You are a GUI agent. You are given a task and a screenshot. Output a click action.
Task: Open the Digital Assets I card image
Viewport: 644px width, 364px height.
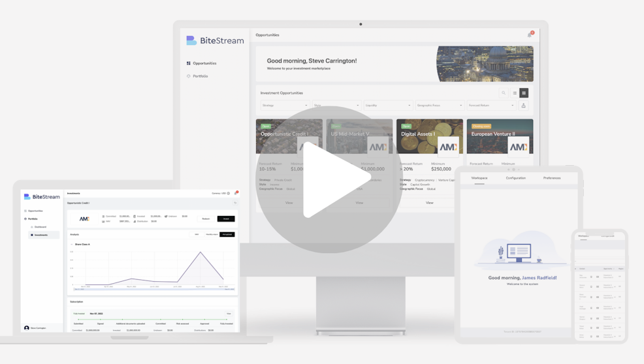click(x=430, y=136)
